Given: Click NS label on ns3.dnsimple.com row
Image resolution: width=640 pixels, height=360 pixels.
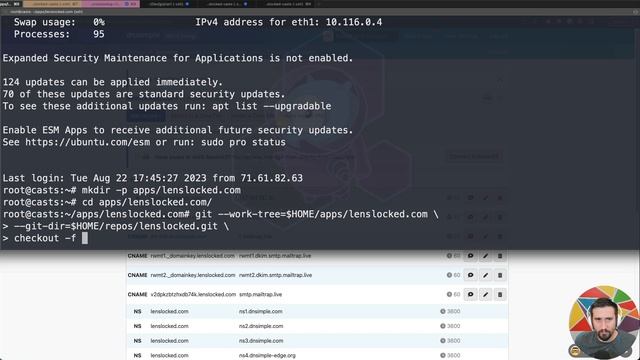Looking at the screenshot, I should pos(137,341).
